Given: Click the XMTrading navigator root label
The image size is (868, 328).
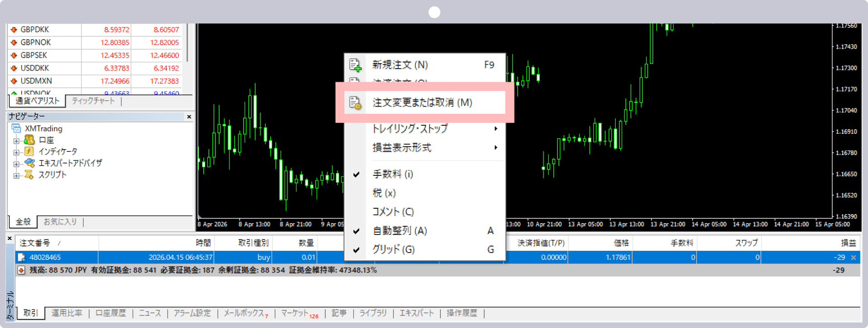Looking at the screenshot, I should click(43, 129).
